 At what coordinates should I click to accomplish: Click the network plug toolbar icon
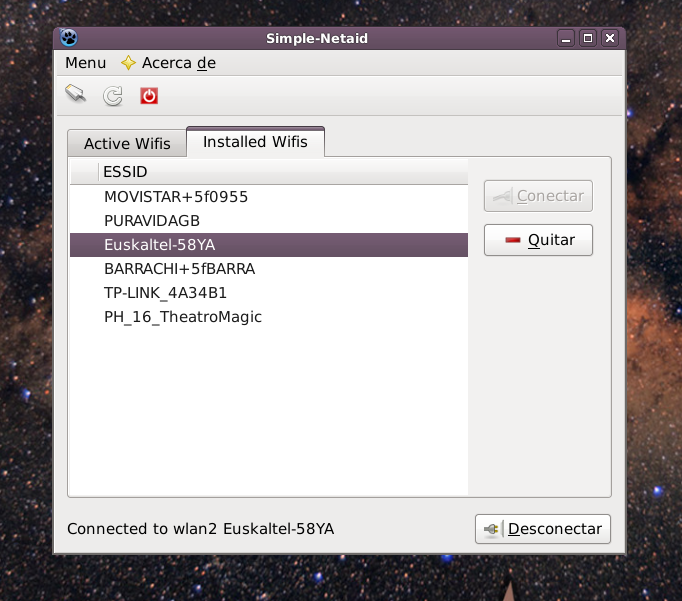click(76, 95)
